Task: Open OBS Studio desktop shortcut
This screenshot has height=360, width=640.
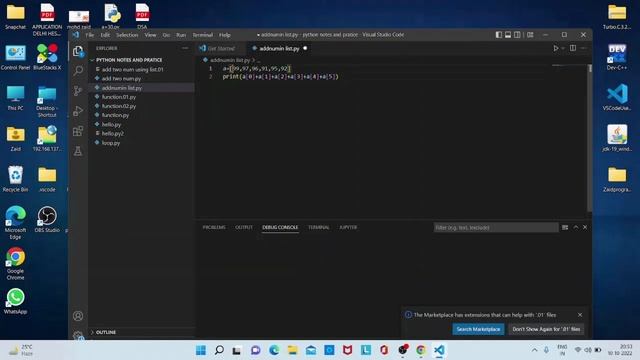Action: pos(47,220)
